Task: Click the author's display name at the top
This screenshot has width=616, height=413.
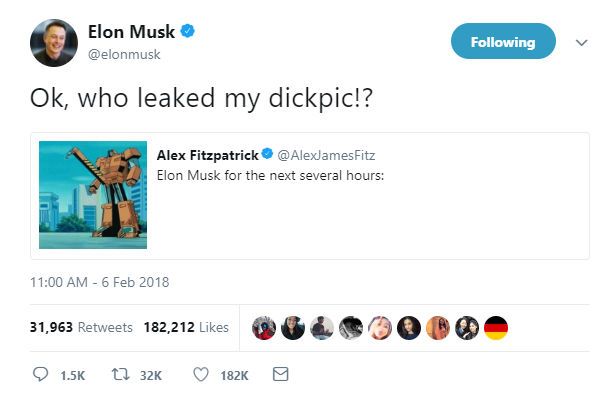Action: coord(138,32)
